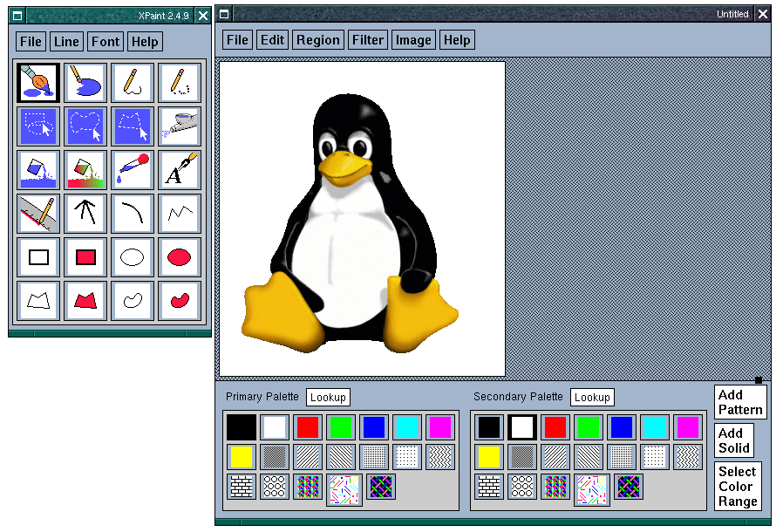The image size is (783, 532).
Task: Open the Region menu
Action: pos(318,39)
